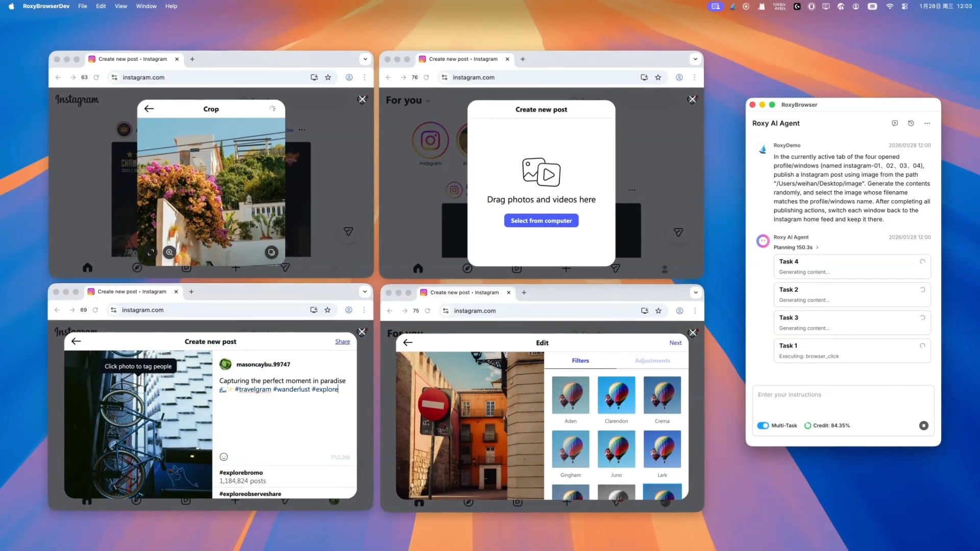Select the Clarendon filter thumbnail
The width and height of the screenshot is (980, 551).
tap(616, 395)
